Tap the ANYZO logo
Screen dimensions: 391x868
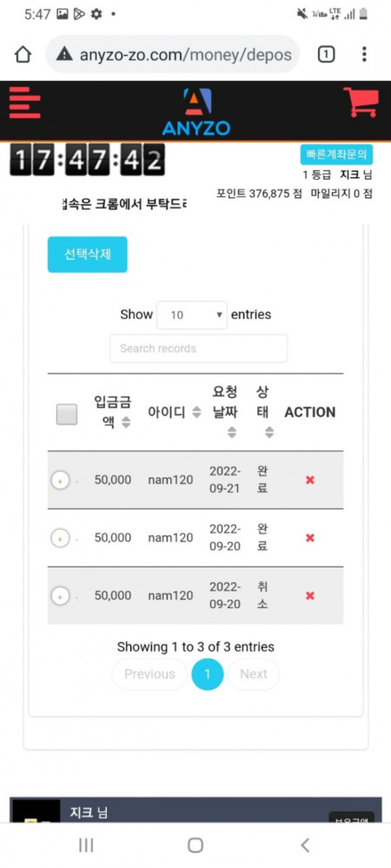click(196, 111)
